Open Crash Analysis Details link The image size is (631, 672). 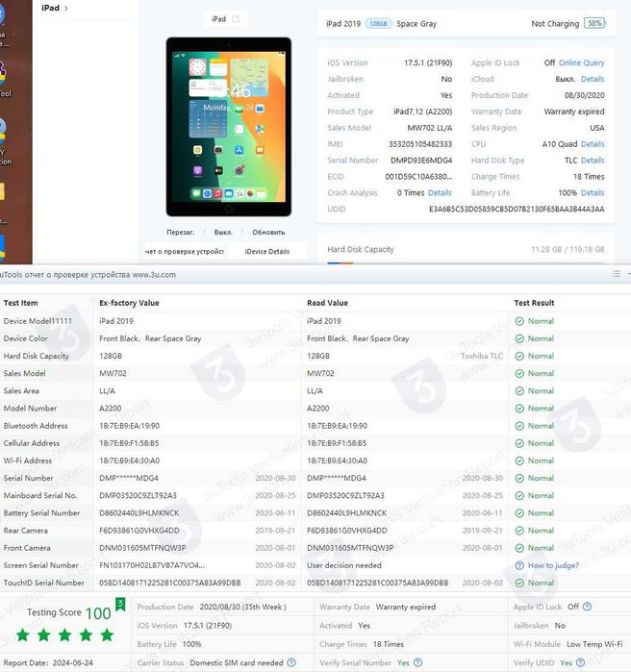(x=440, y=193)
